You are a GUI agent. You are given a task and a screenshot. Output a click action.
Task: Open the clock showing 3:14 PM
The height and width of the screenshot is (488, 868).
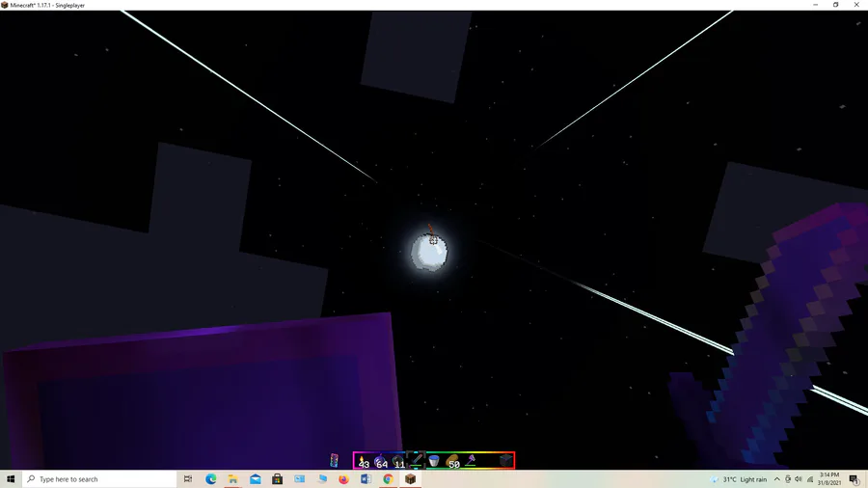[829, 479]
